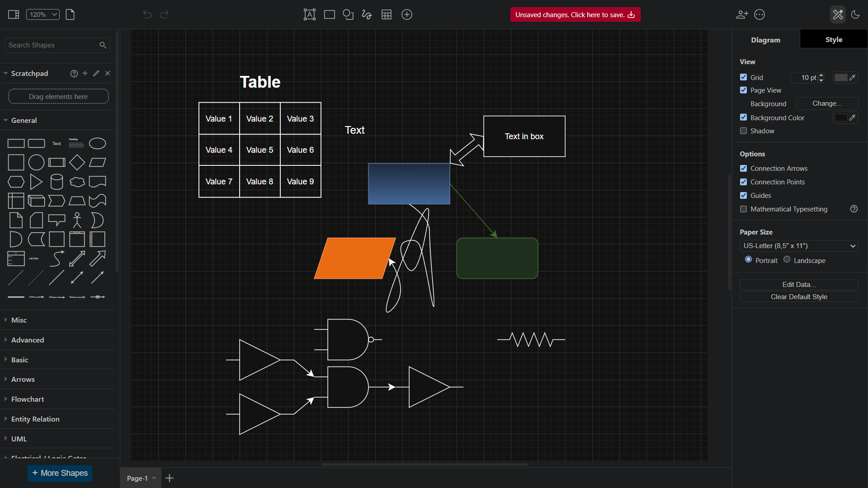Click the share user-plus icon
Screen dimensions: 868x488
(742, 14)
